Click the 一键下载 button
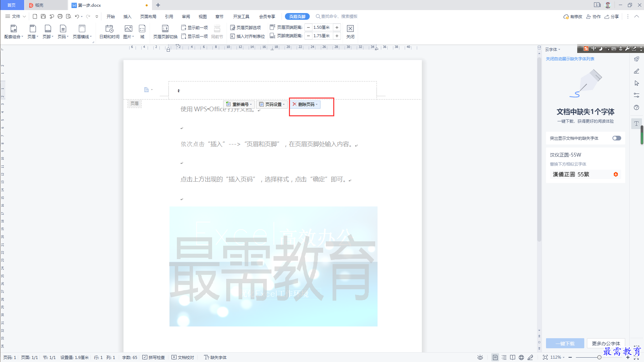This screenshot has width=644, height=362. [565, 343]
